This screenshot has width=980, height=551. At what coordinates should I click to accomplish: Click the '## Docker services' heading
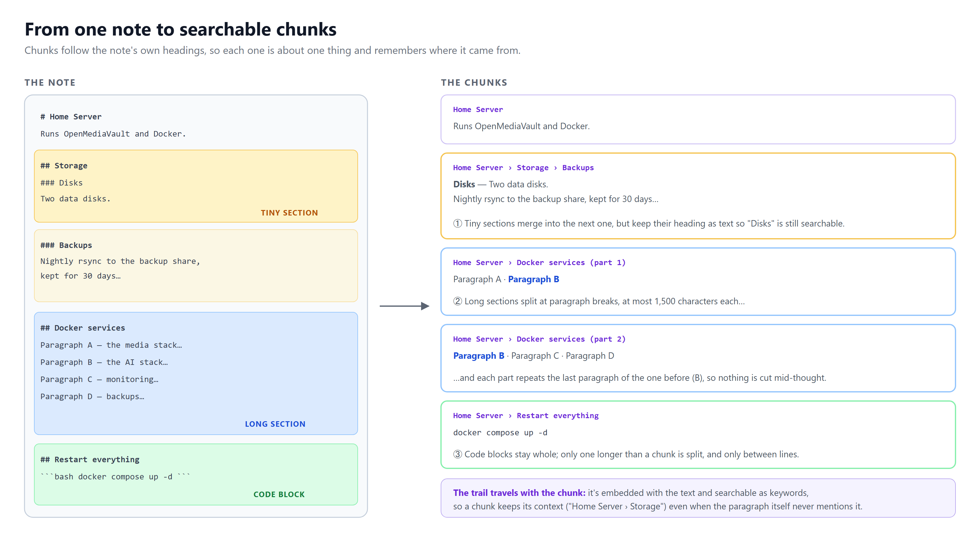[83, 328]
